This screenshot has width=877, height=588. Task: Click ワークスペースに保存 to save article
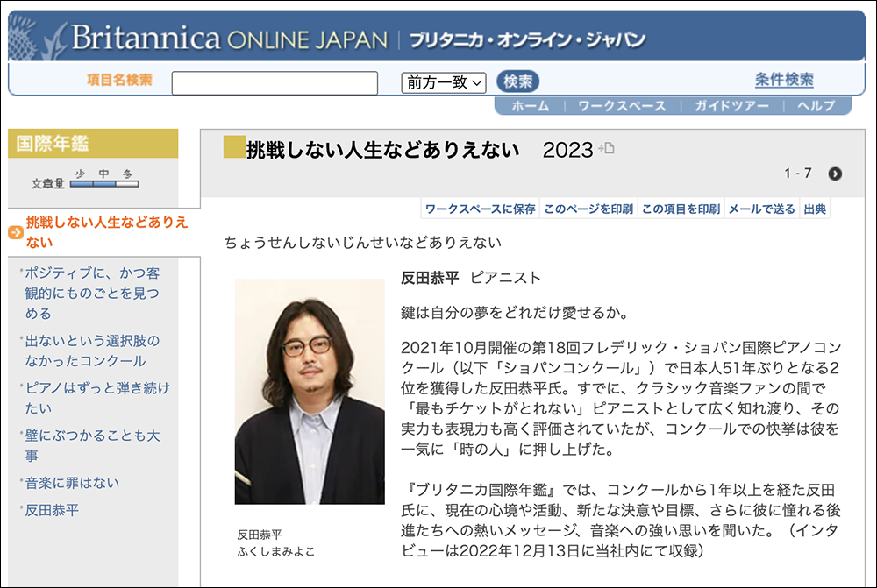coord(480,209)
